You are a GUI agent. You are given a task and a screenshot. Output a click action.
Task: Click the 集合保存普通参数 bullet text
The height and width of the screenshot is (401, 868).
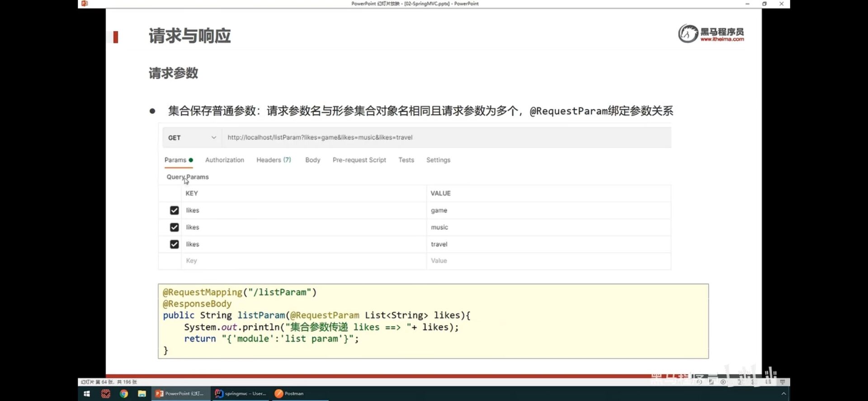tap(420, 111)
